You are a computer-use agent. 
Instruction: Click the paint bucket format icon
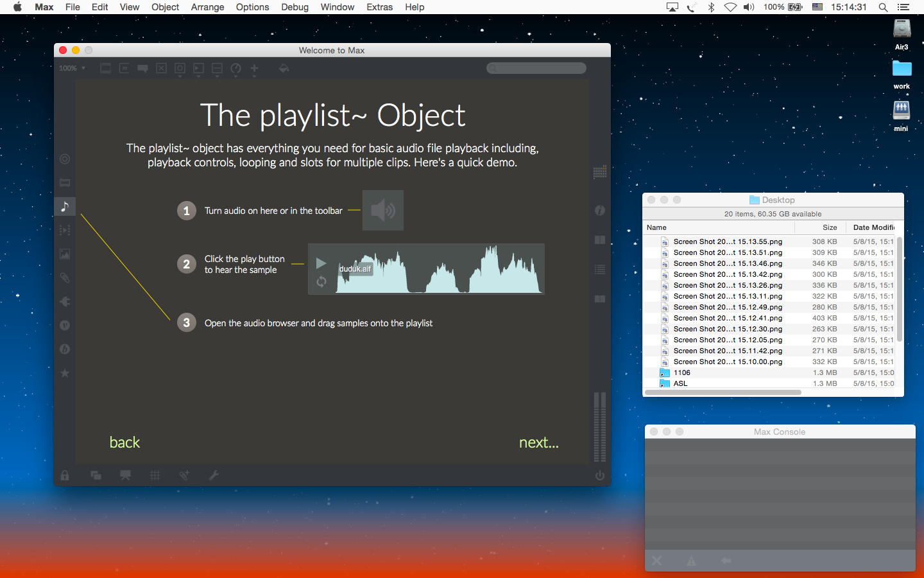284,68
